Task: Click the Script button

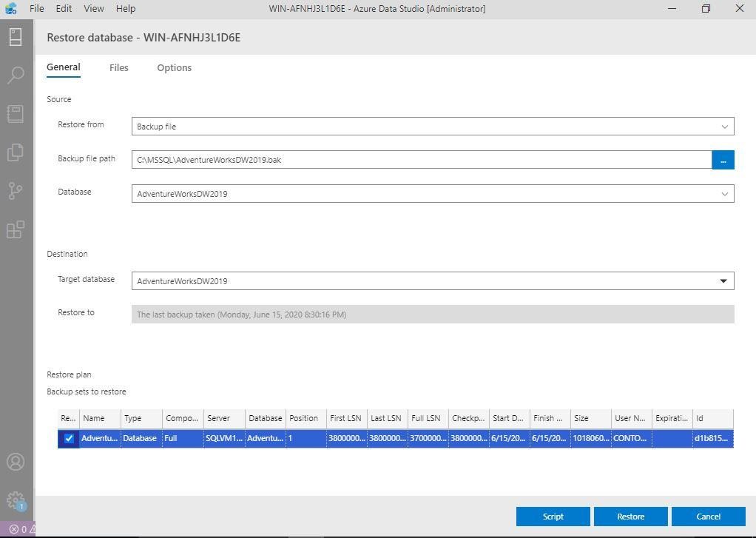Action: coord(553,517)
